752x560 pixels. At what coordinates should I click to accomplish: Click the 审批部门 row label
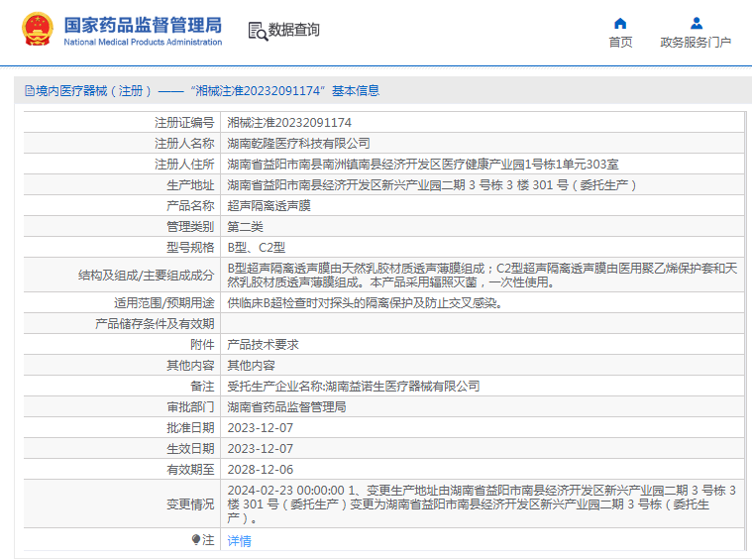point(190,407)
